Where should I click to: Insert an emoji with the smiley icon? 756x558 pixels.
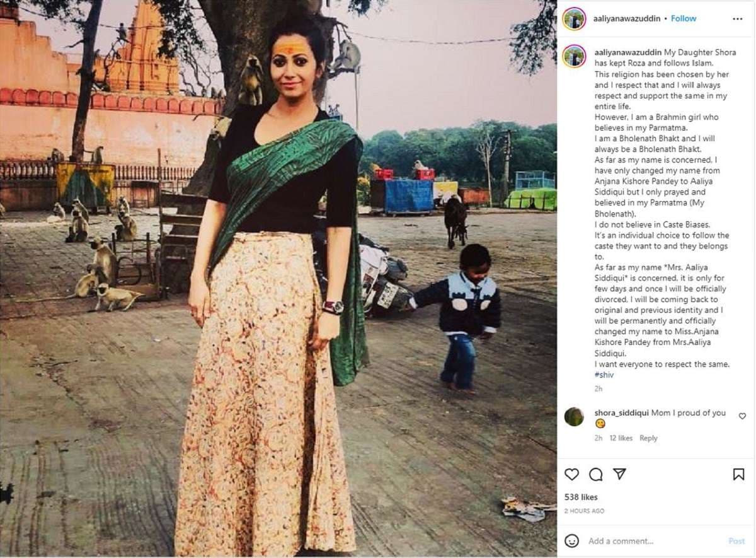571,540
